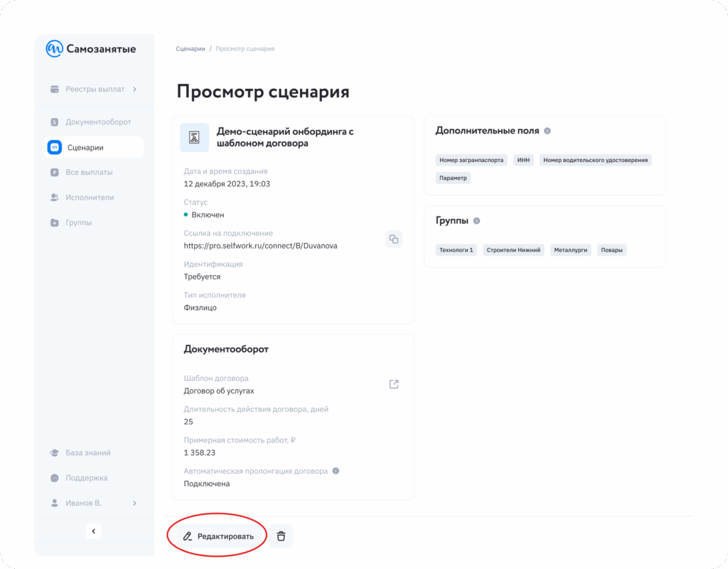
Task: Collapse sidebar with left chevron button
Action: click(x=94, y=531)
